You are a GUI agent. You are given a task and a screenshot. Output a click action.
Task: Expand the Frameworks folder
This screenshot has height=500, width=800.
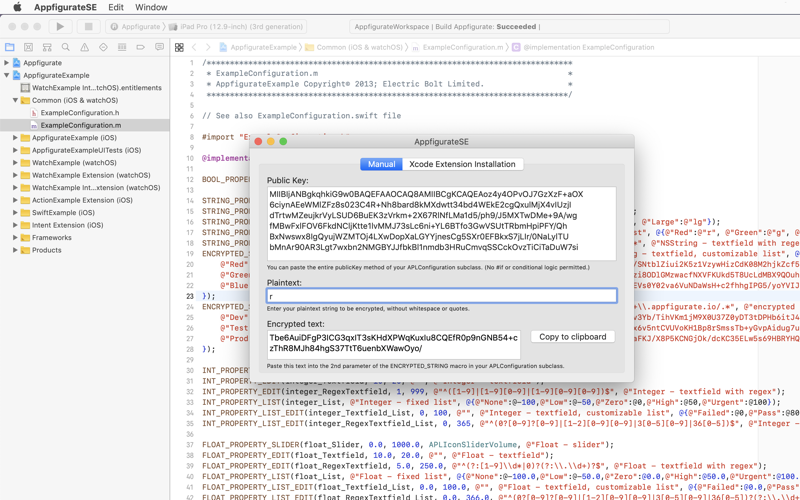coord(15,238)
